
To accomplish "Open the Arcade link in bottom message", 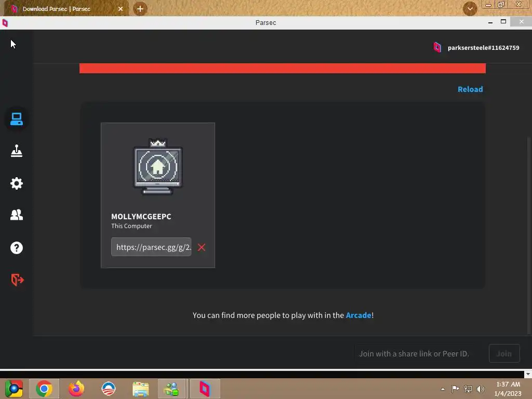I will 358,315.
